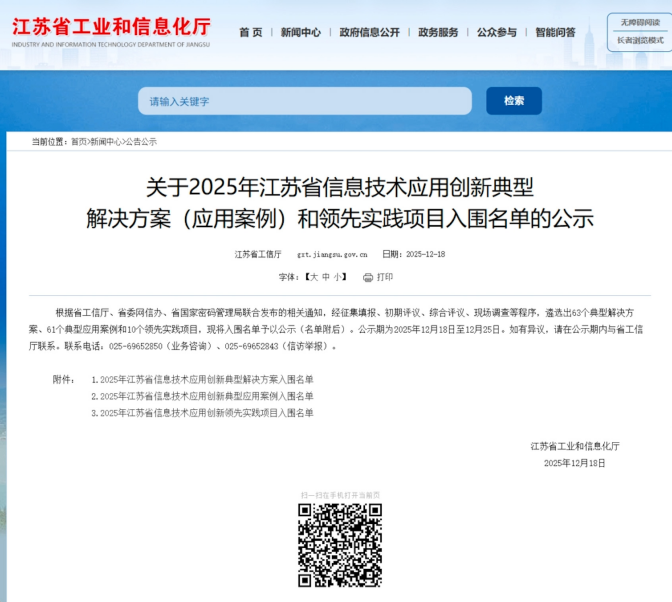This screenshot has width=672, height=602.
Task: Go to 新闻中心 in the navigation bar
Action: click(x=301, y=33)
